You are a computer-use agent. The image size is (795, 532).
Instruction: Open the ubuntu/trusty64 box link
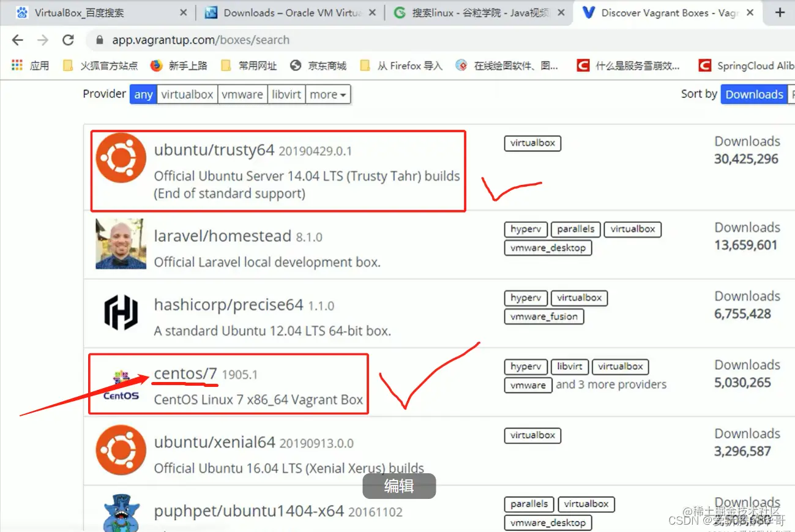[214, 150]
